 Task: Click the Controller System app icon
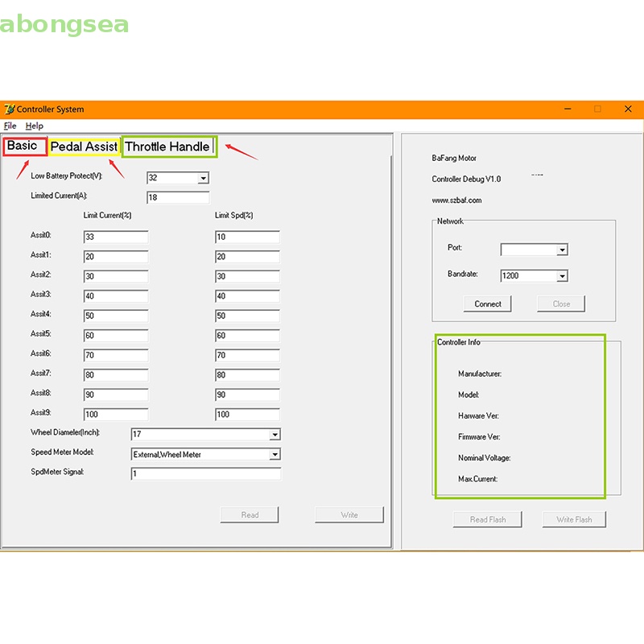click(x=10, y=109)
